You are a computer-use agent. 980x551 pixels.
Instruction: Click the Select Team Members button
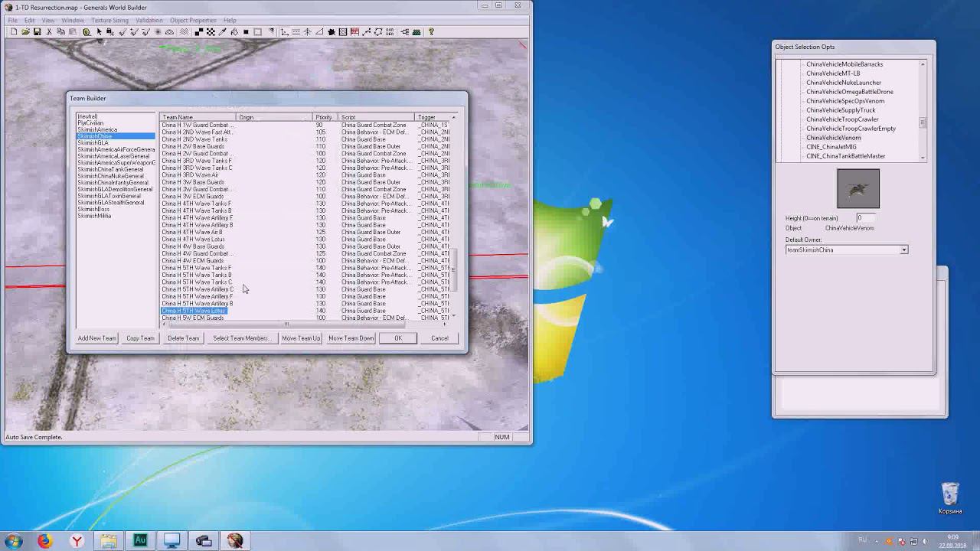tap(241, 338)
